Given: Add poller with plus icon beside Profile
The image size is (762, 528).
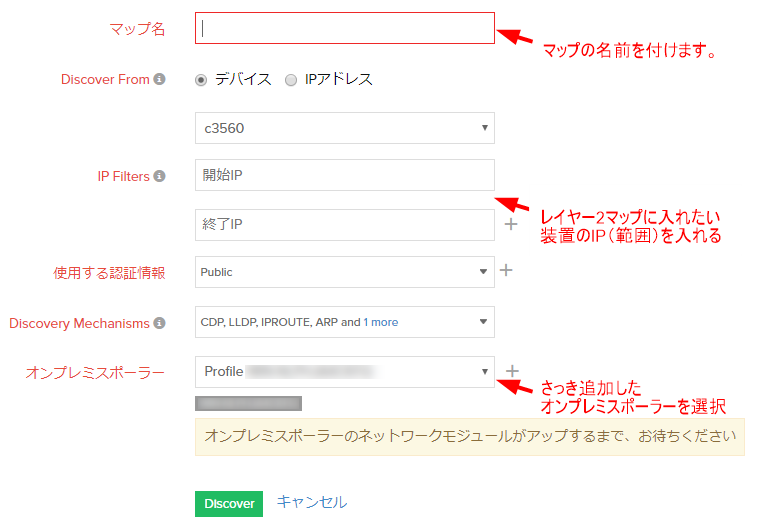Looking at the screenshot, I should (x=512, y=371).
